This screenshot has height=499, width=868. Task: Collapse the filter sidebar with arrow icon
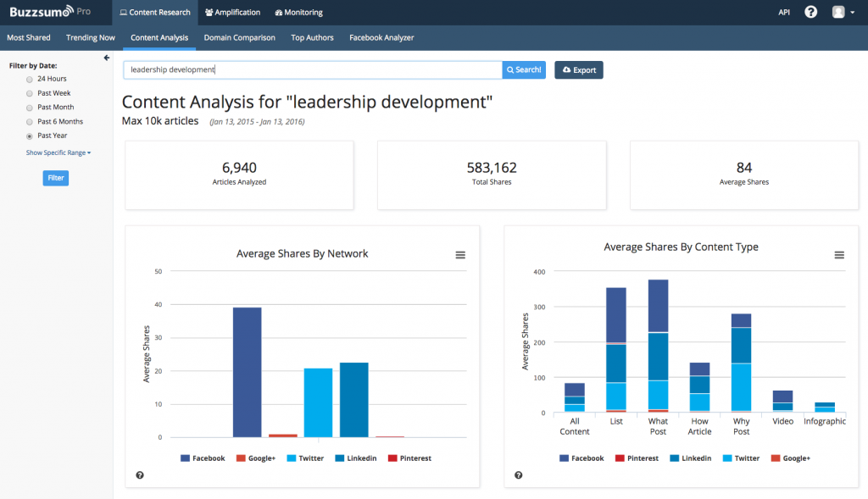coord(107,58)
